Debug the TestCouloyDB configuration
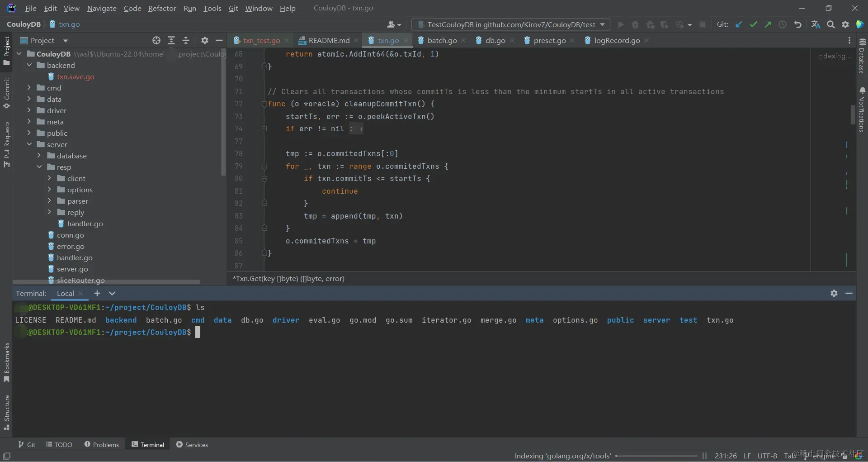Screen dimensions: 868x462 click(635, 24)
